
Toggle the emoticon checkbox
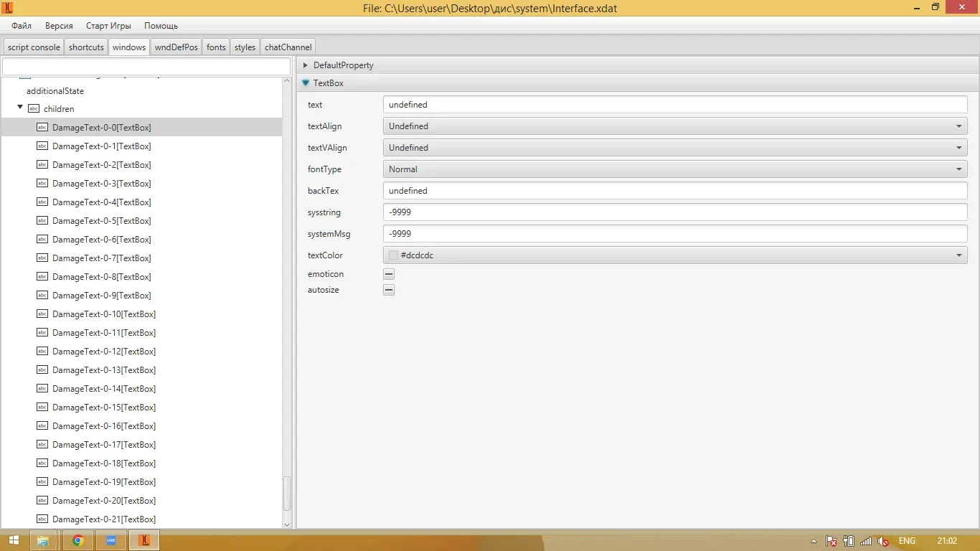coord(389,274)
